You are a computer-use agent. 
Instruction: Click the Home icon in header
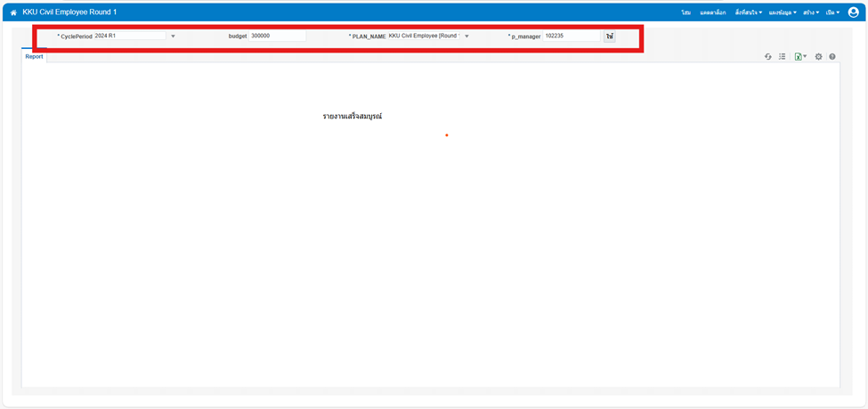click(13, 12)
